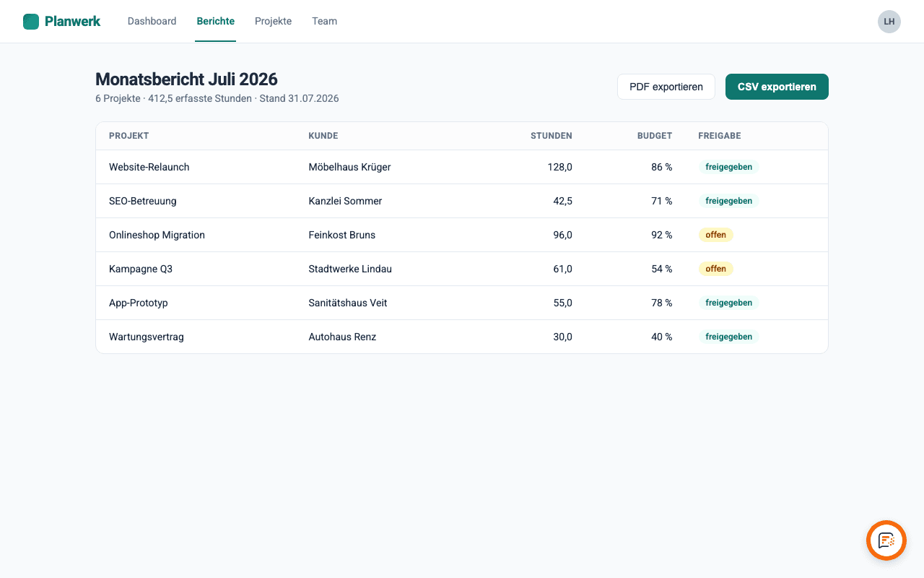This screenshot has width=924, height=578.
Task: Click the report summary line with 412,5 Stunden
Action: click(217, 98)
